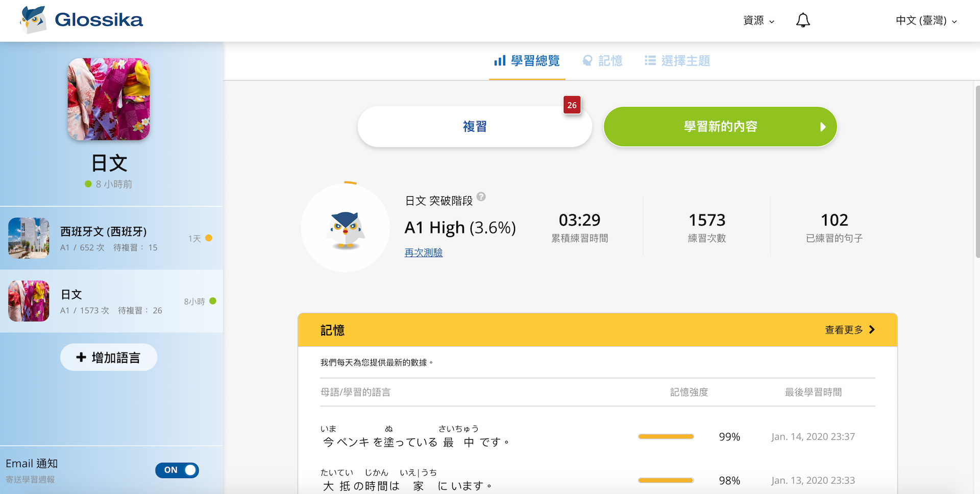Toggle the Email 通知 ON switch
980x494 pixels.
click(177, 470)
